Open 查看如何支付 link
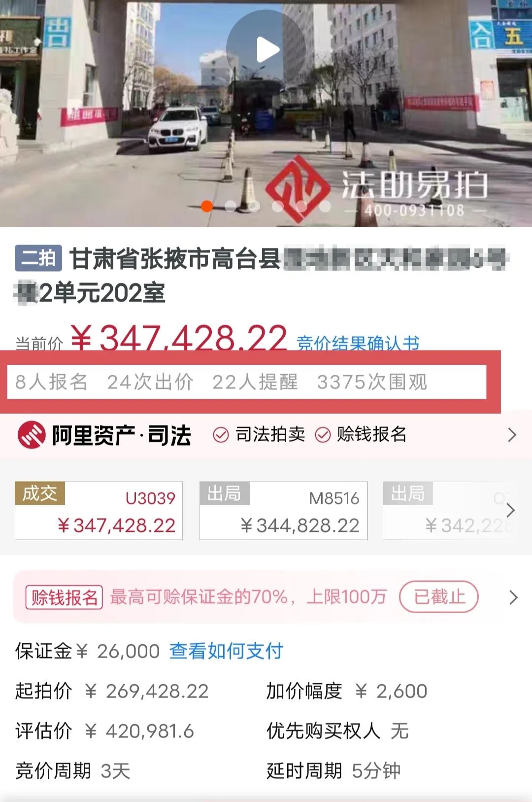The image size is (532, 802). pyautogui.click(x=227, y=651)
